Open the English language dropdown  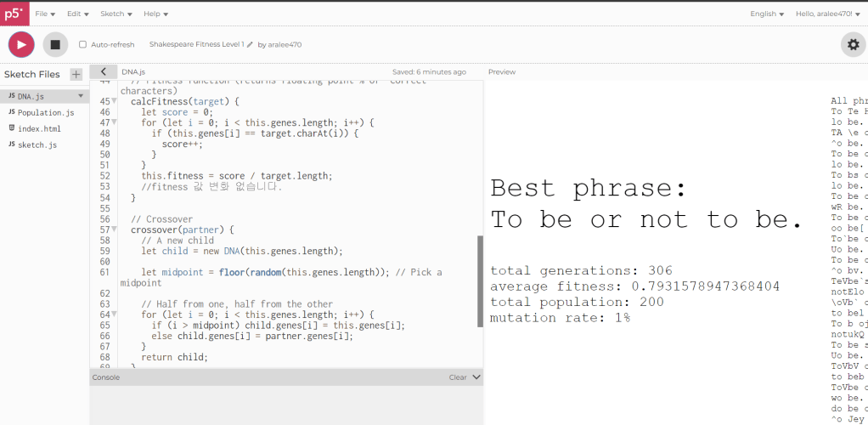pos(766,14)
